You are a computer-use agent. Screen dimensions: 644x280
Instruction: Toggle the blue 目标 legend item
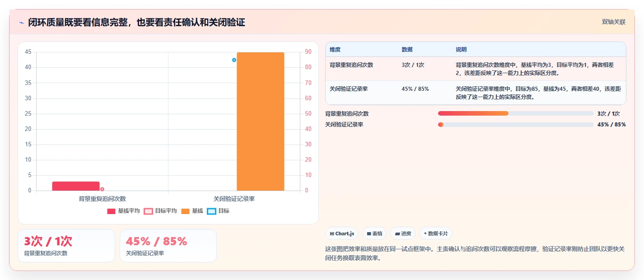218,211
